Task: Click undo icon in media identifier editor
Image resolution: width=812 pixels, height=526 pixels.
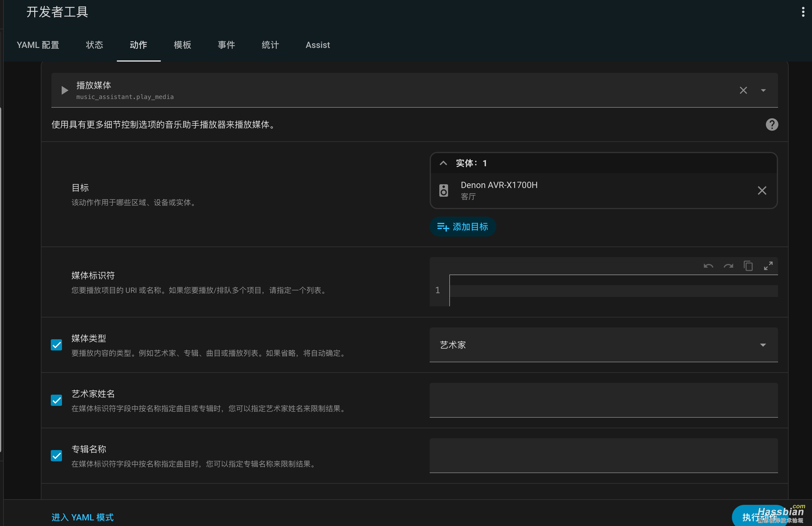Action: tap(708, 266)
